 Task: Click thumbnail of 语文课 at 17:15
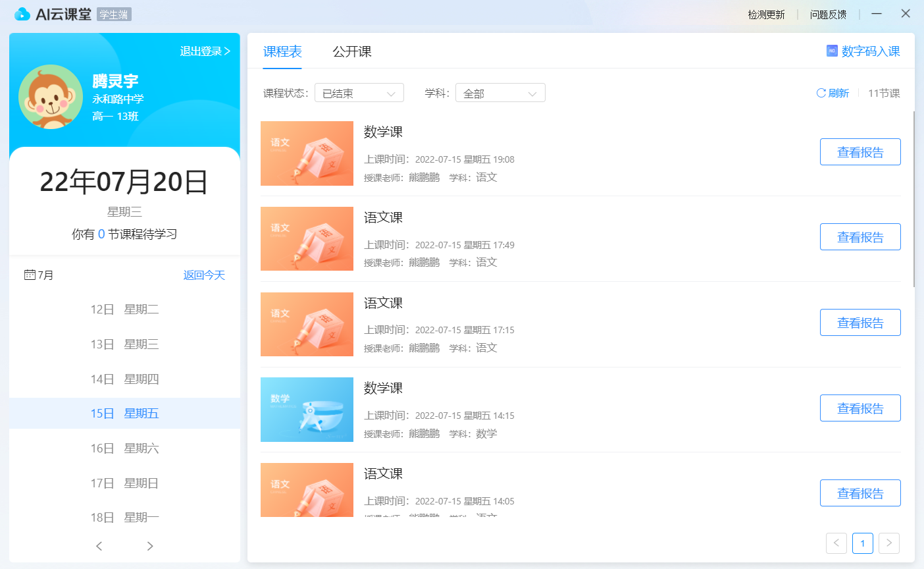[x=307, y=324]
